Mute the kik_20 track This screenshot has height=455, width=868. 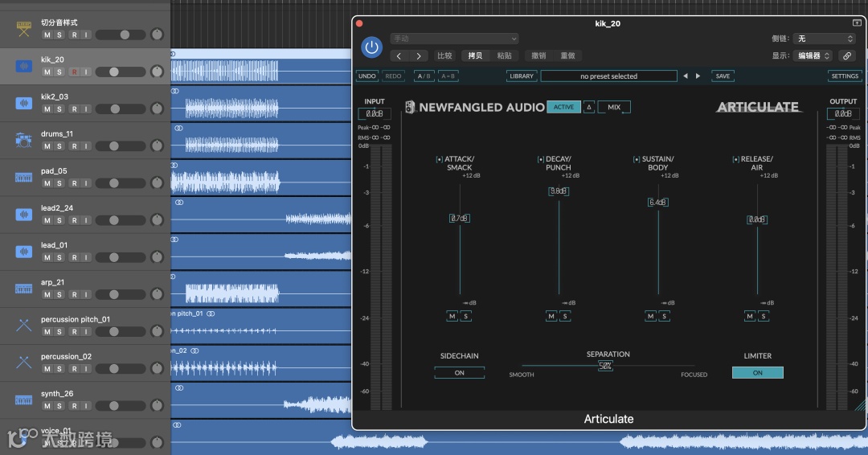pyautogui.click(x=47, y=72)
